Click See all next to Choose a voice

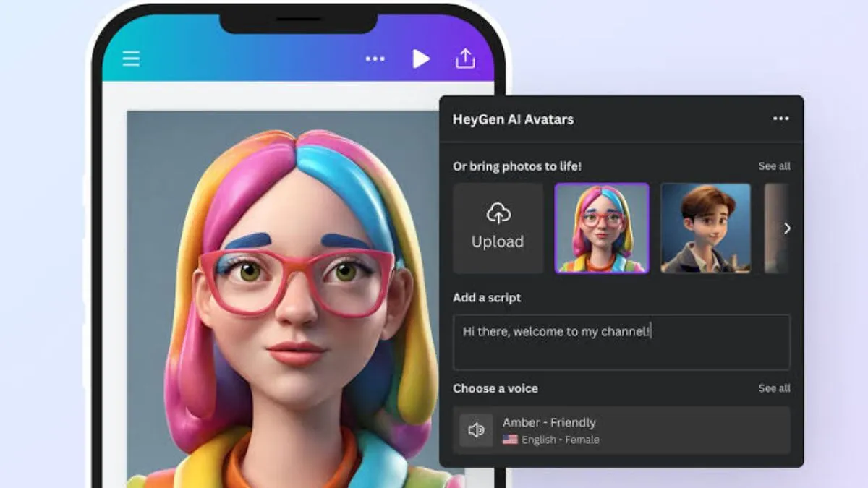tap(774, 388)
